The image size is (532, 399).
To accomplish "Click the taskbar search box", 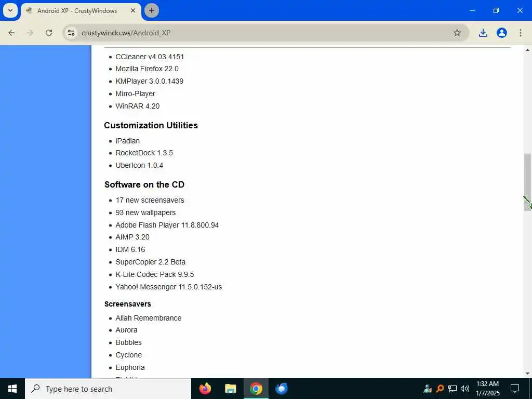I will click(108, 389).
